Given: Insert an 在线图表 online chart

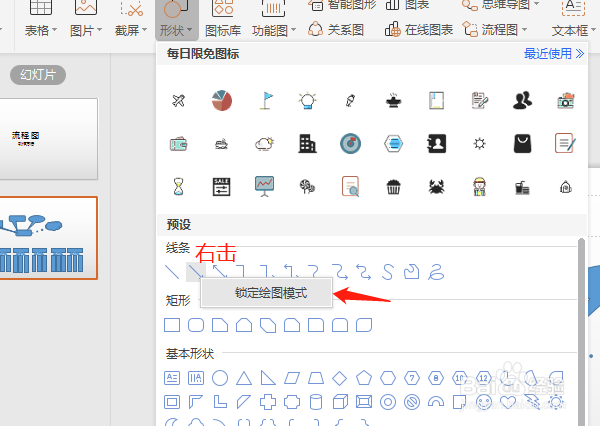Looking at the screenshot, I should (419, 29).
